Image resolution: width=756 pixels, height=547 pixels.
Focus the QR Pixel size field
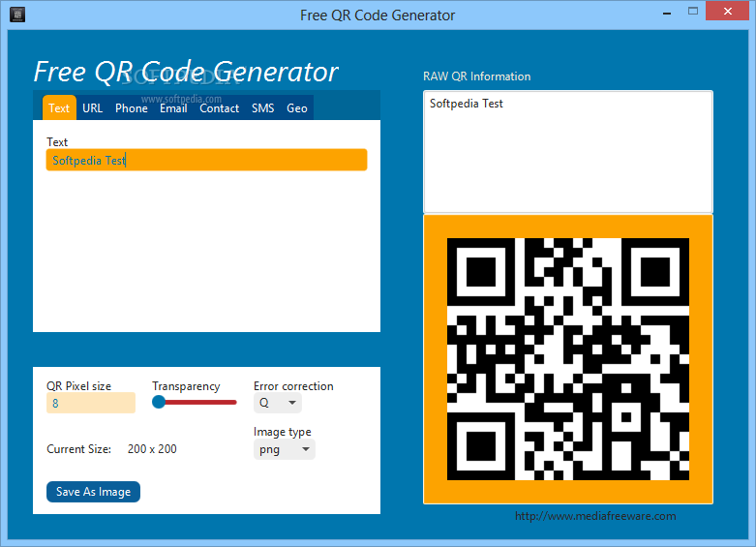(x=91, y=403)
